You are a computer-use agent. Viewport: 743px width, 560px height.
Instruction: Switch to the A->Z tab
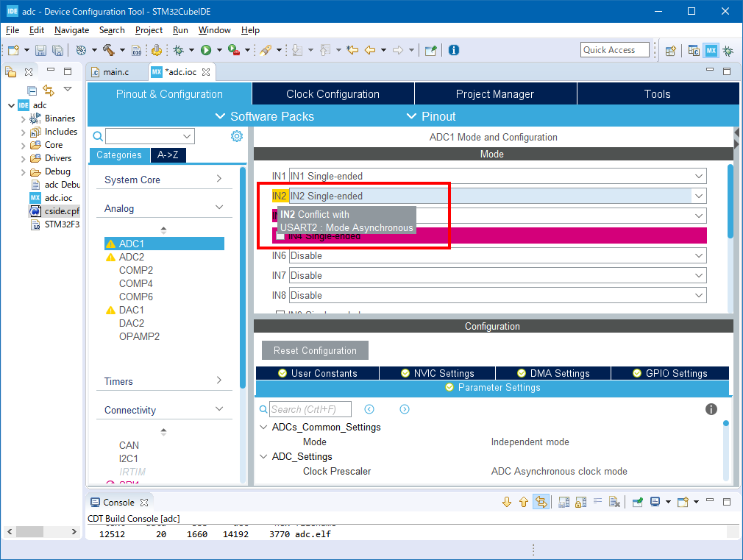(168, 155)
